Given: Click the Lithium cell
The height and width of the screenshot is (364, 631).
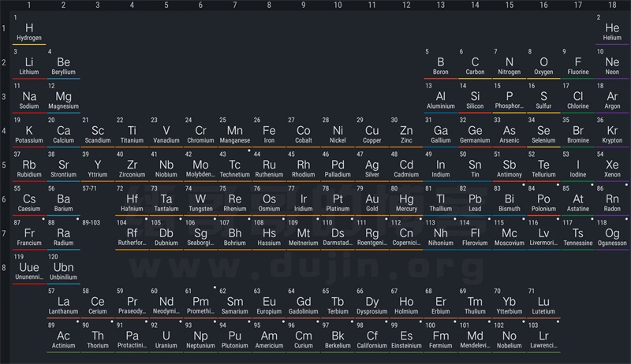Looking at the screenshot, I should coord(29,63).
